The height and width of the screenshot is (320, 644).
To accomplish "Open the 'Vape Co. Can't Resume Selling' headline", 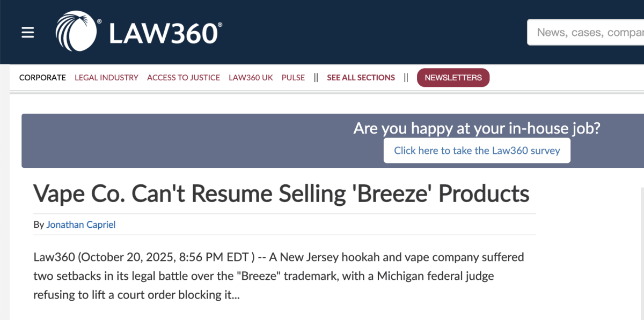I will [x=281, y=194].
